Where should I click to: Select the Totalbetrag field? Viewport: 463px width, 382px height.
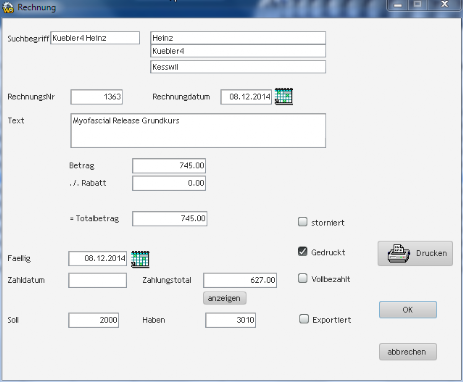click(x=170, y=219)
